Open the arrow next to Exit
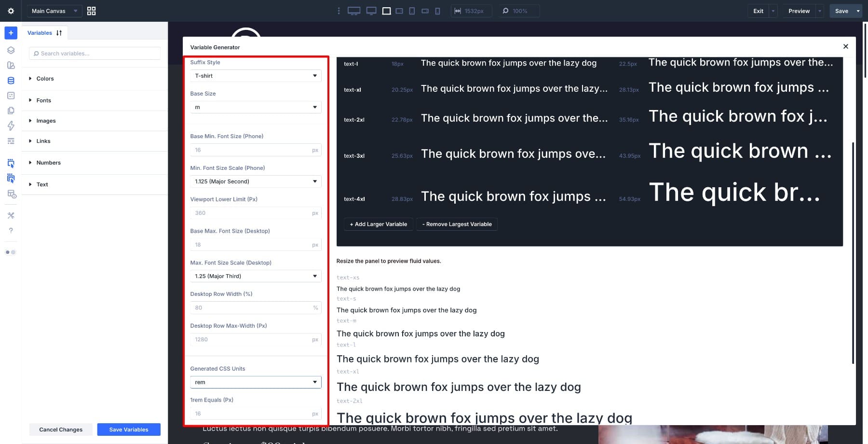868x444 pixels. click(x=773, y=11)
